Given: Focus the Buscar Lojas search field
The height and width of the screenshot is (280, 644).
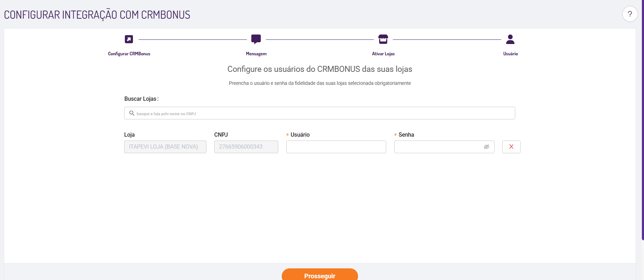Looking at the screenshot, I should coord(320,113).
